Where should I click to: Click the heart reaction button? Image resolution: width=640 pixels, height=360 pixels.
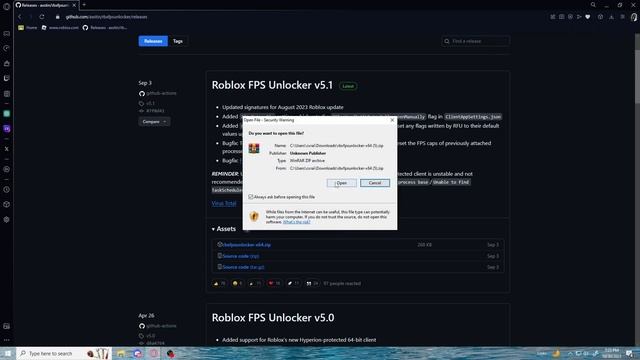pos(274,283)
